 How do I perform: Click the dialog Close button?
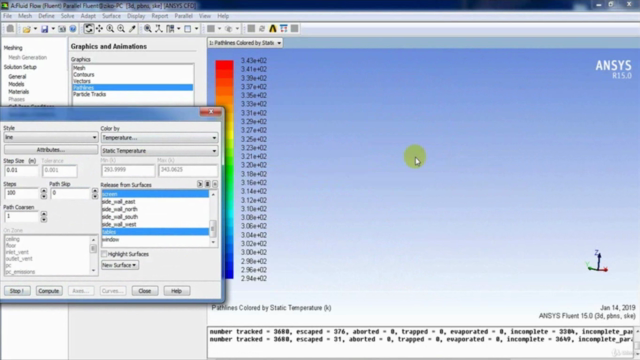click(145, 291)
